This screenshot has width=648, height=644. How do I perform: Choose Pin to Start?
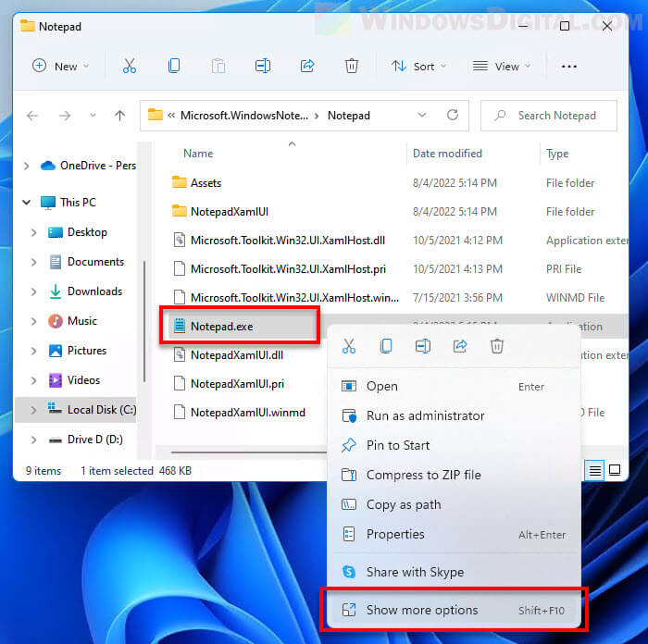(455, 445)
